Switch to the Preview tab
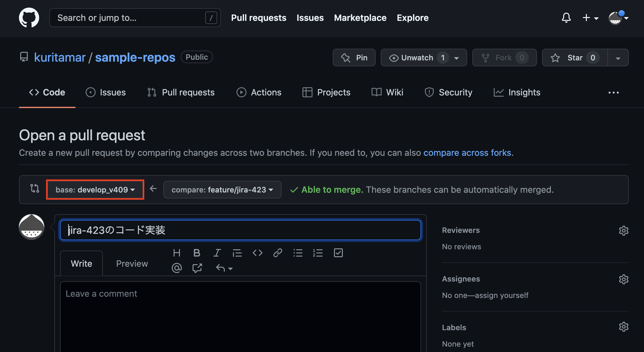This screenshot has height=352, width=644. click(x=132, y=264)
